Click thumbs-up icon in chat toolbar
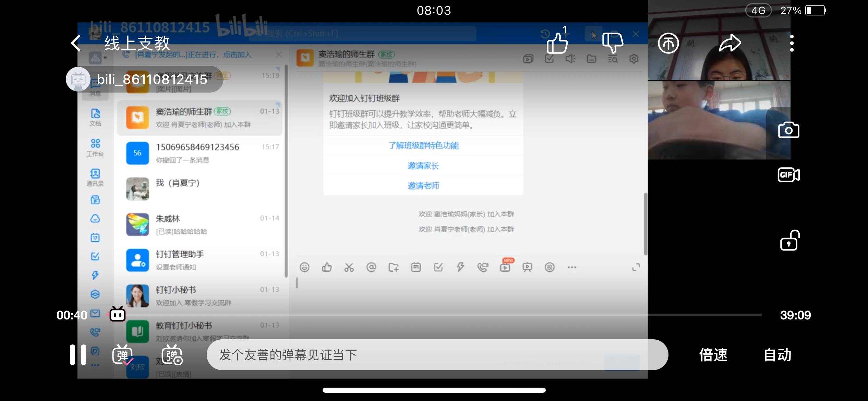This screenshot has width=868, height=401. pyautogui.click(x=327, y=267)
